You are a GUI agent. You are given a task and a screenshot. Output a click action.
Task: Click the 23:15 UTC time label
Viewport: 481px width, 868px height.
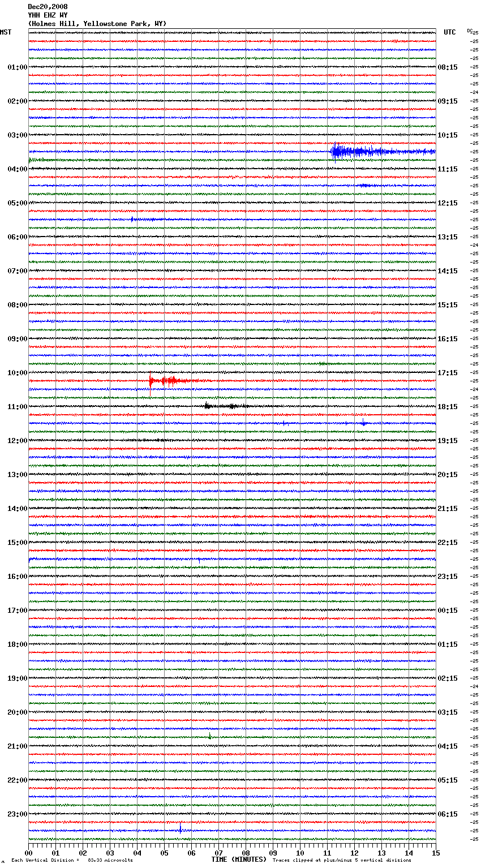coord(448,577)
